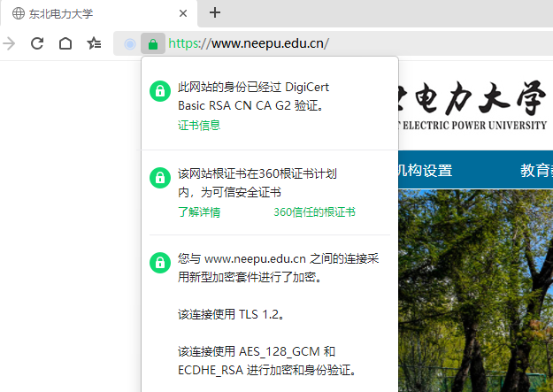Select the 东北电力大学 tab
This screenshot has height=392, width=553.
coord(99,13)
